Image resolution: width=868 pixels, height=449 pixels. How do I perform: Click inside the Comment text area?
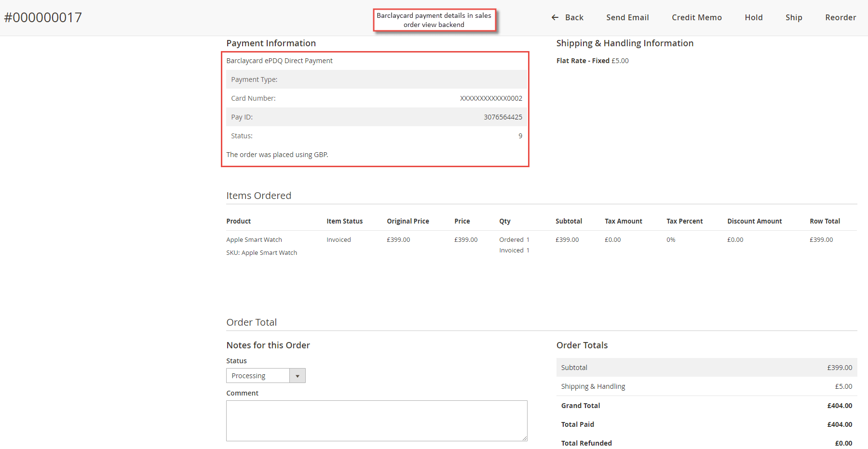tap(377, 420)
